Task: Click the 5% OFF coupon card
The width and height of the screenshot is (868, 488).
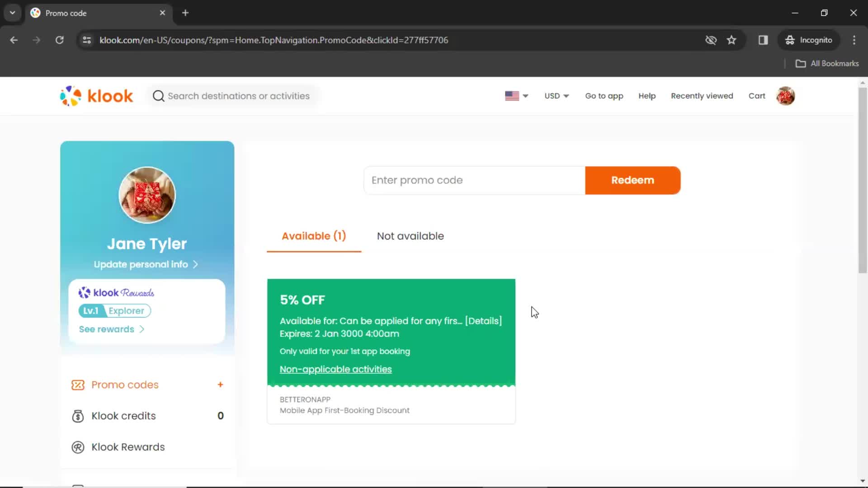Action: tap(391, 351)
